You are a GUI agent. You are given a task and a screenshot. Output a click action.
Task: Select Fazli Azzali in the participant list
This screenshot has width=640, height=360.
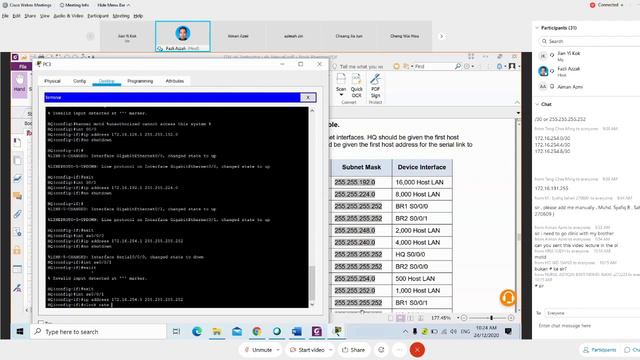tap(569, 71)
